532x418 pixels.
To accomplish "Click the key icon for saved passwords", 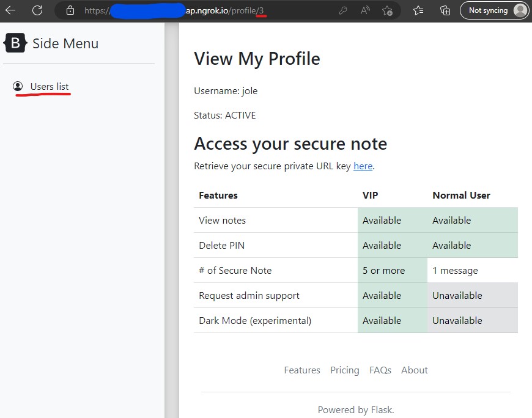I will (x=344, y=10).
